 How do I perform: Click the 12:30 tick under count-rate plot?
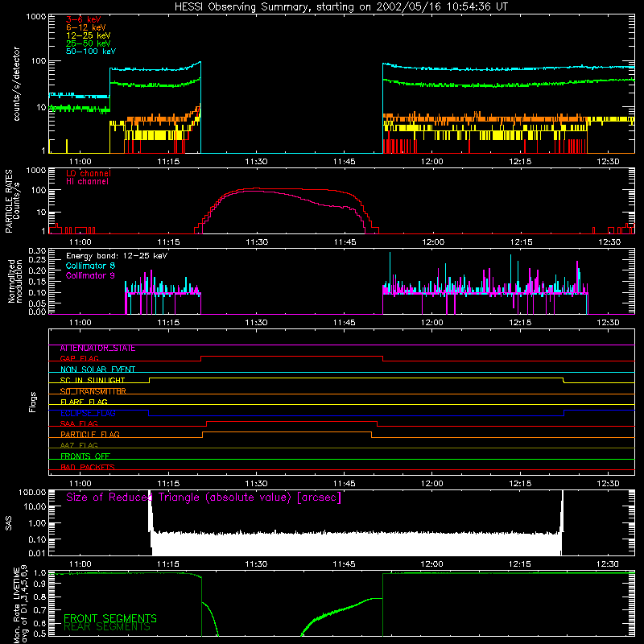pyautogui.click(x=608, y=162)
